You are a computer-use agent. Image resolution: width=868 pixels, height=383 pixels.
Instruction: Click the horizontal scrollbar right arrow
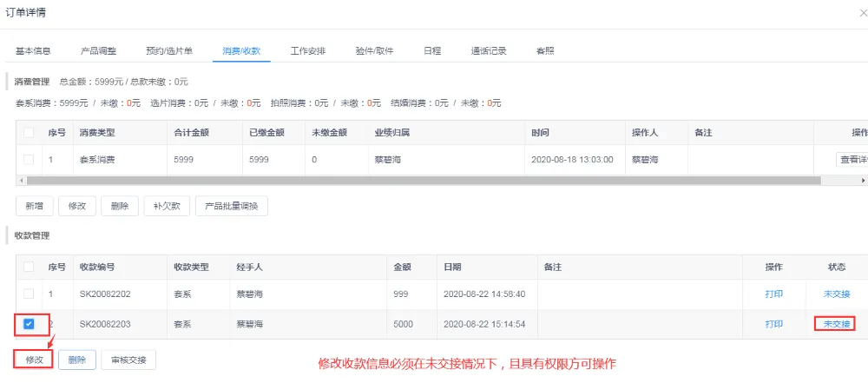point(863,181)
